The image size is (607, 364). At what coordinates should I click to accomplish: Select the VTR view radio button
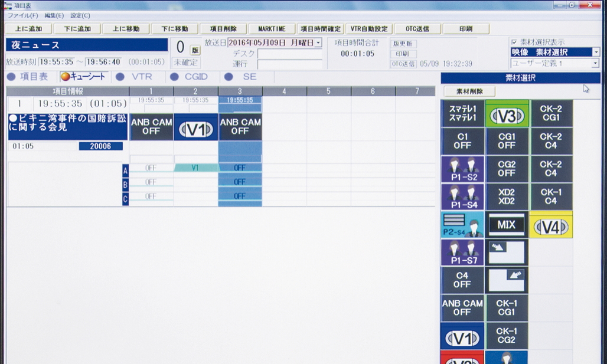[120, 77]
